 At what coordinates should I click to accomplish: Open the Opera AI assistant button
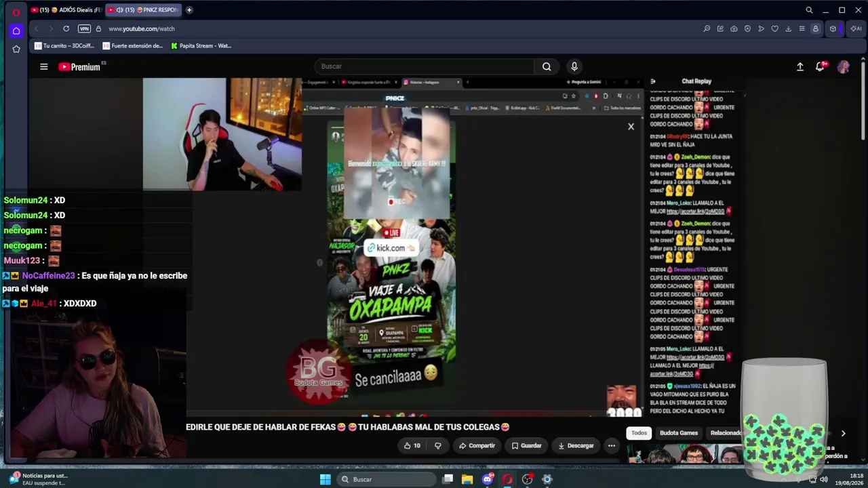coord(856,28)
